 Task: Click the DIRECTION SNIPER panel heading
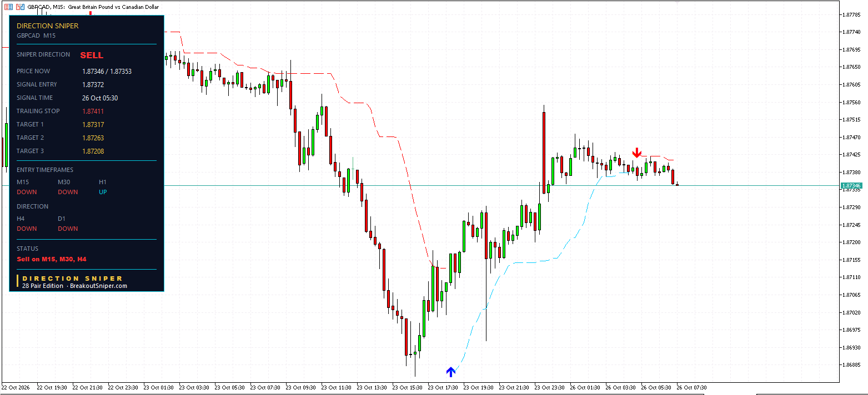[48, 26]
